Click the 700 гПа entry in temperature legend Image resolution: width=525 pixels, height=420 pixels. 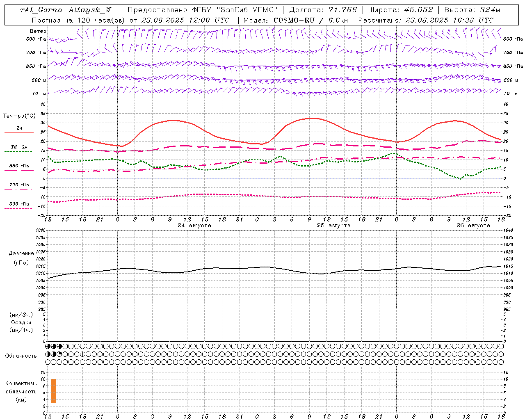[19, 185]
